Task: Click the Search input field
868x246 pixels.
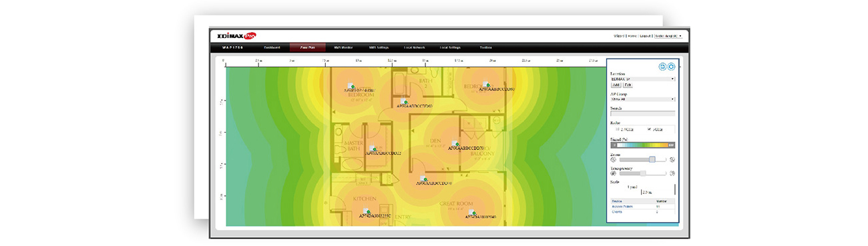Action: tap(643, 113)
